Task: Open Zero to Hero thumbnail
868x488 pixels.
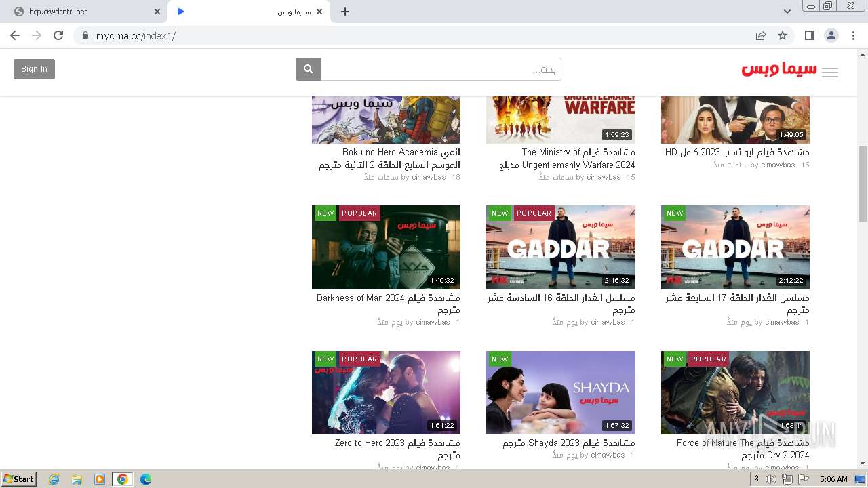Action: click(x=386, y=392)
